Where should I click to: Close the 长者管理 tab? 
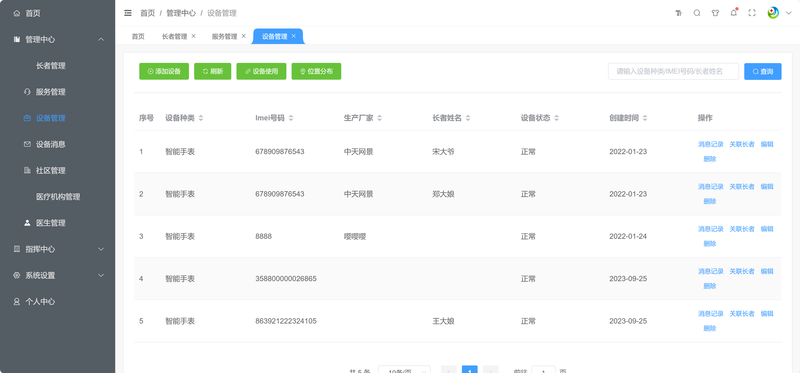point(193,36)
